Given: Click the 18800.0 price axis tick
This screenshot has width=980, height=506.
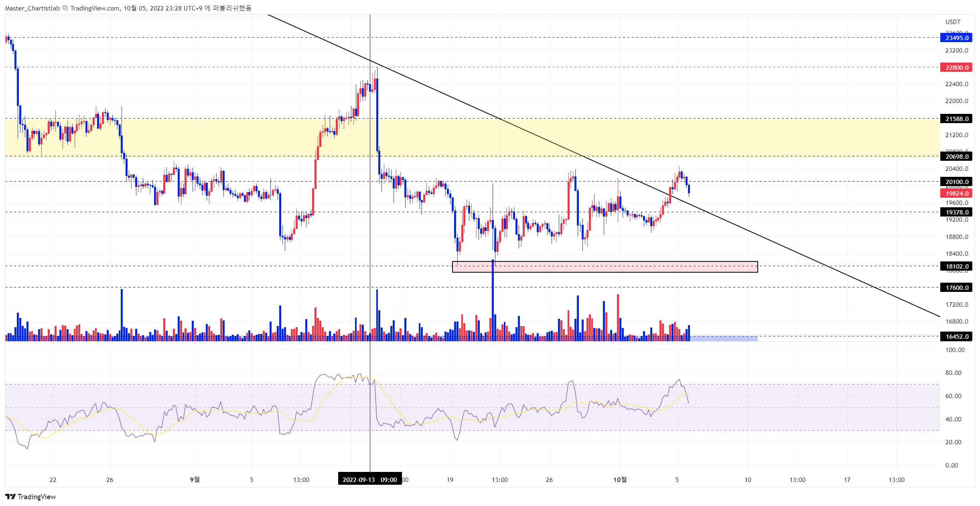Looking at the screenshot, I should tap(957, 237).
